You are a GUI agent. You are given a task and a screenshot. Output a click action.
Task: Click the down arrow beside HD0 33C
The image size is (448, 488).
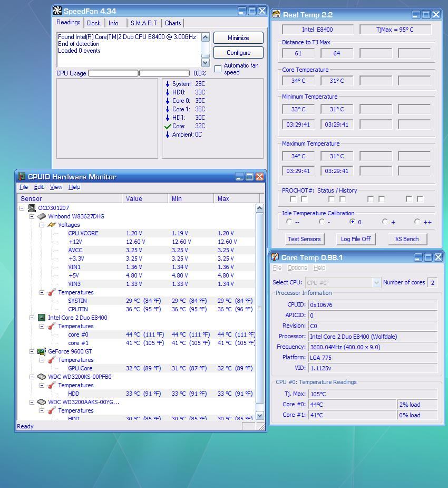tap(168, 92)
